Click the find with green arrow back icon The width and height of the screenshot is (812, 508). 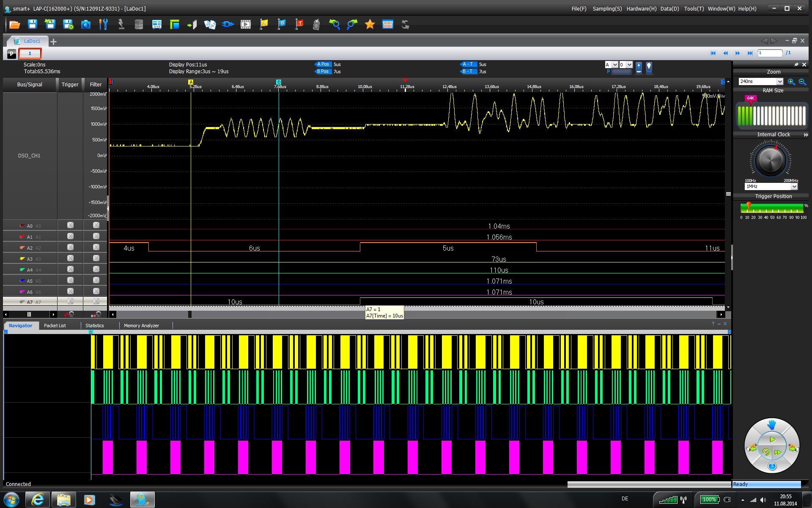click(335, 25)
